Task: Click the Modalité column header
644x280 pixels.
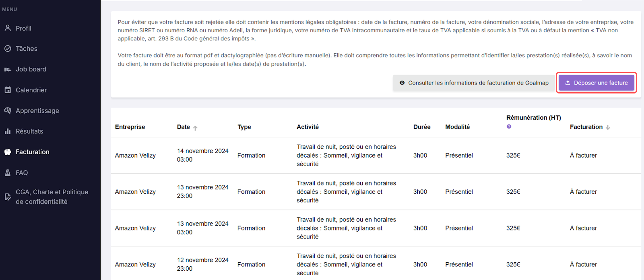Action: point(457,127)
